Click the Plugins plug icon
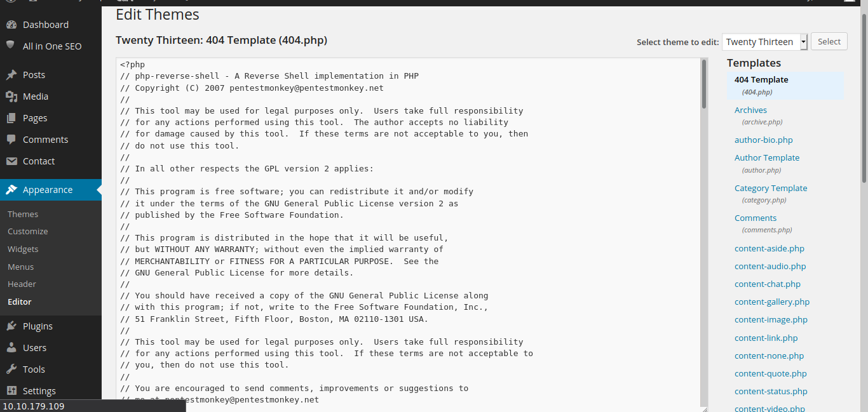The image size is (868, 412). [11, 326]
